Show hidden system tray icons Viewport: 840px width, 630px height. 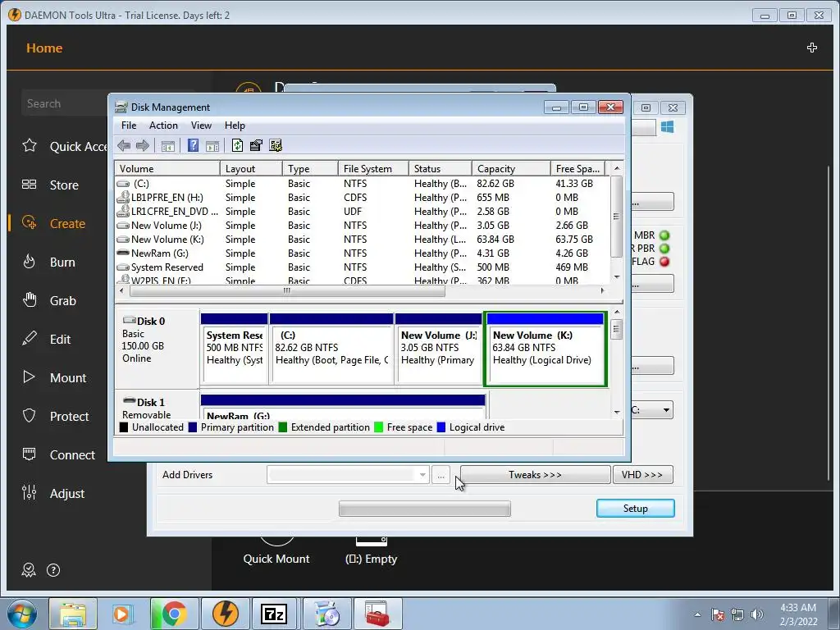pos(697,614)
